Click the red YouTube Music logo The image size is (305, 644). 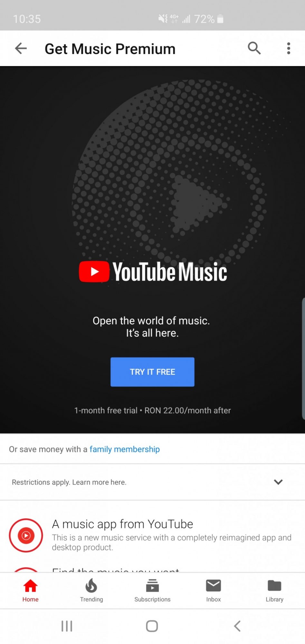(94, 271)
